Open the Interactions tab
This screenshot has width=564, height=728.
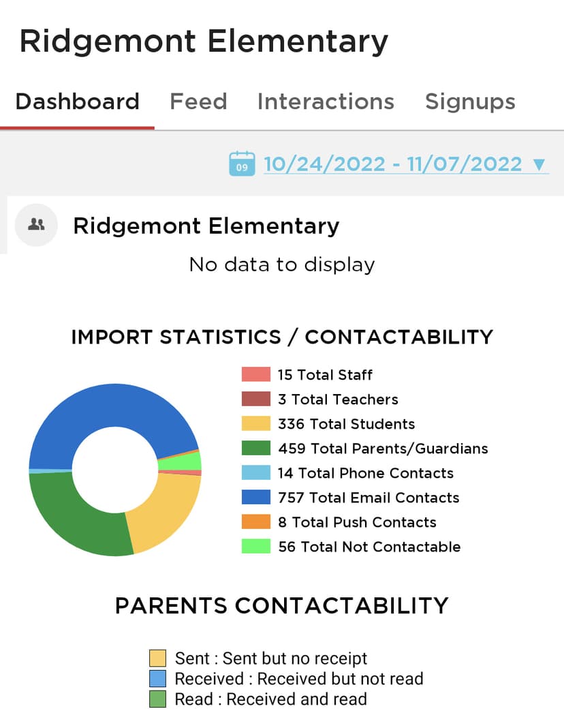pyautogui.click(x=326, y=102)
